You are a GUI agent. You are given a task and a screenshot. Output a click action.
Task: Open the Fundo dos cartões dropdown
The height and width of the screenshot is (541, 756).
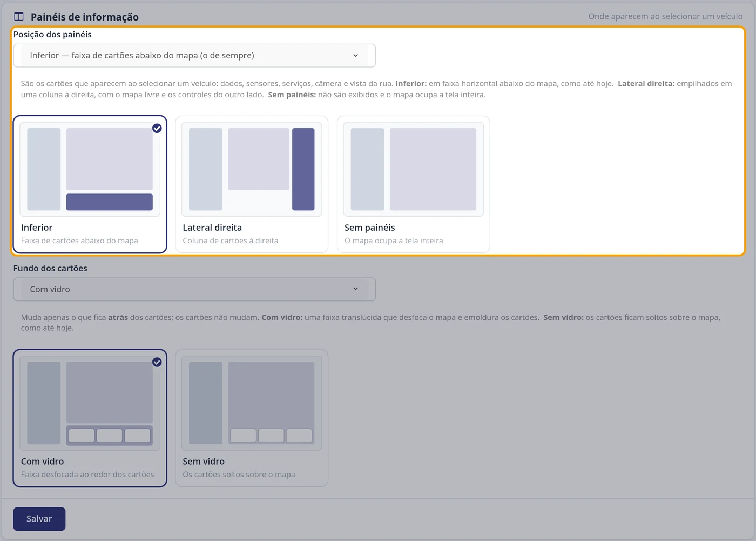(194, 289)
